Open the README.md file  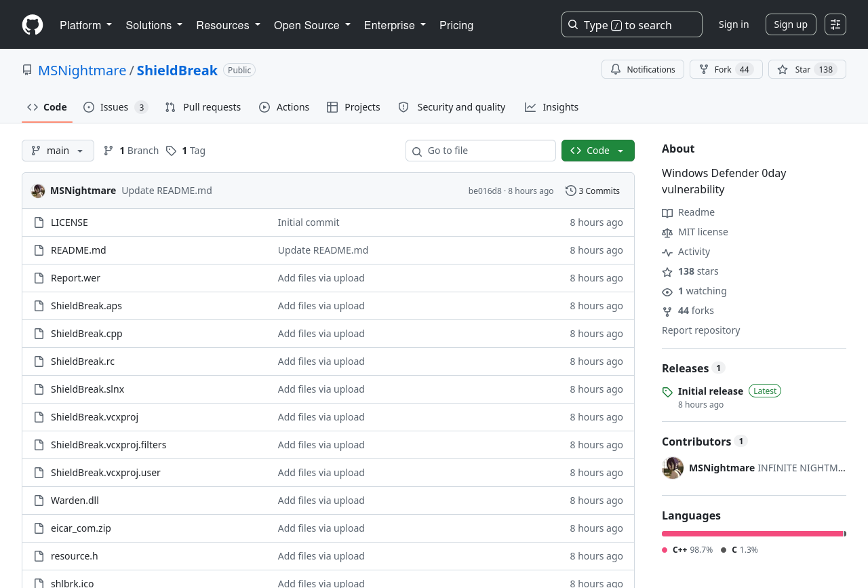click(x=79, y=250)
